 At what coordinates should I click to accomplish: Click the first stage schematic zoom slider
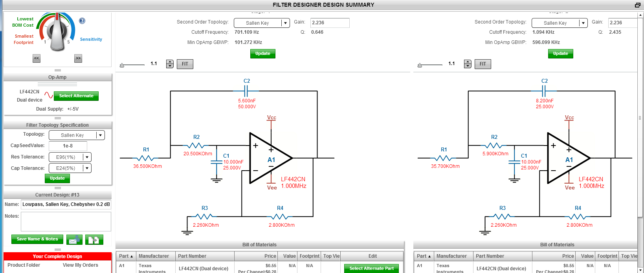tap(132, 65)
